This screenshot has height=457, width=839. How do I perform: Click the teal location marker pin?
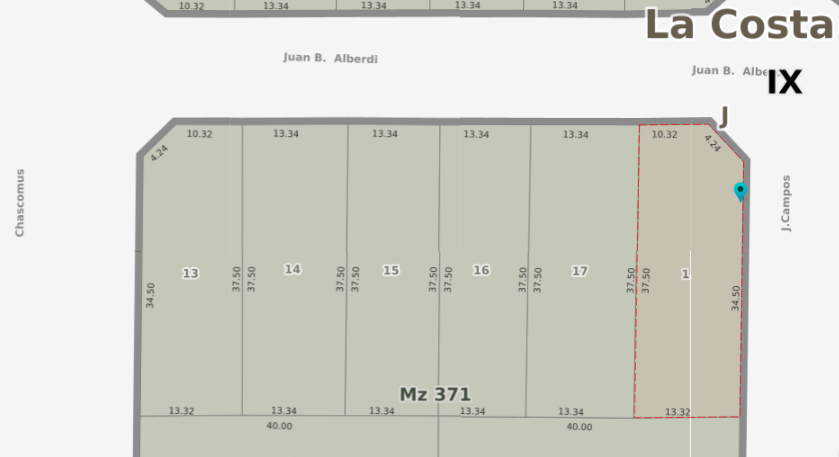click(740, 190)
